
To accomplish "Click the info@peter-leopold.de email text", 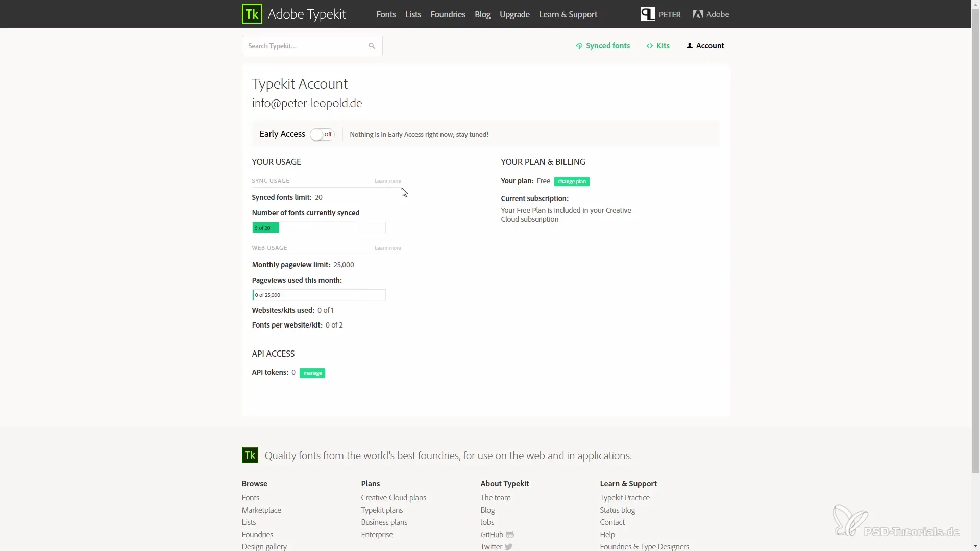I will pos(307,103).
